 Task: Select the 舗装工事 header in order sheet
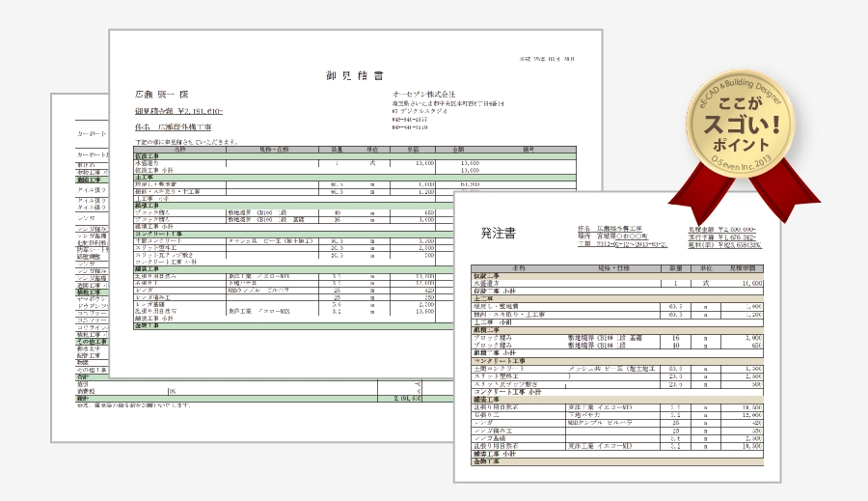[488, 398]
